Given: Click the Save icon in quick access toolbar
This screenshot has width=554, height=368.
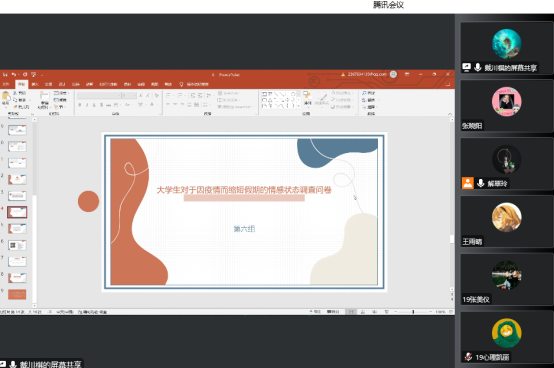Looking at the screenshot, I should point(5,75).
